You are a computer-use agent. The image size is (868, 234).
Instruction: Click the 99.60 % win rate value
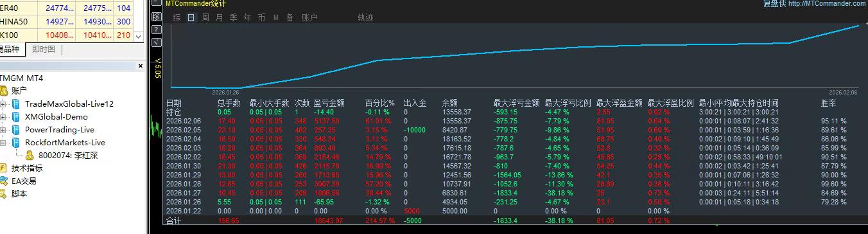tap(834, 184)
